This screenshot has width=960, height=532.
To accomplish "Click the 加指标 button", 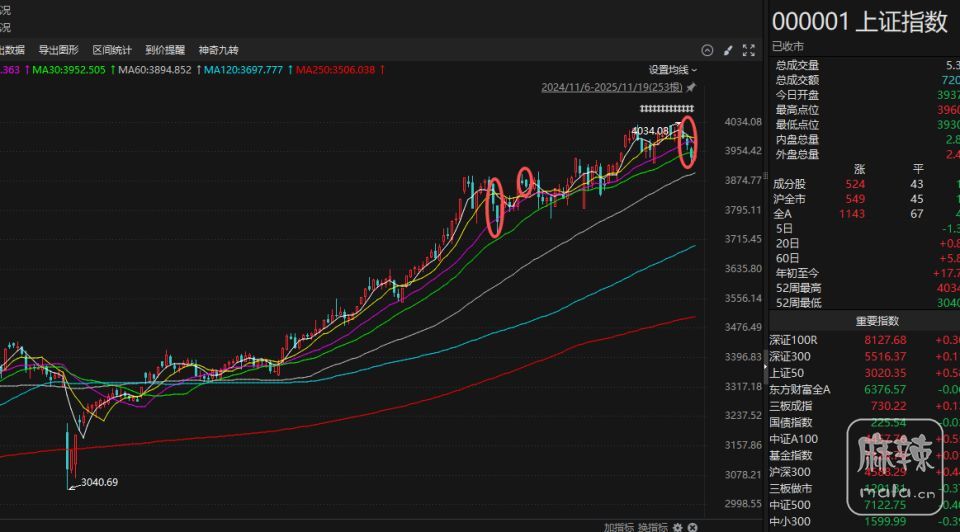I will click(620, 526).
